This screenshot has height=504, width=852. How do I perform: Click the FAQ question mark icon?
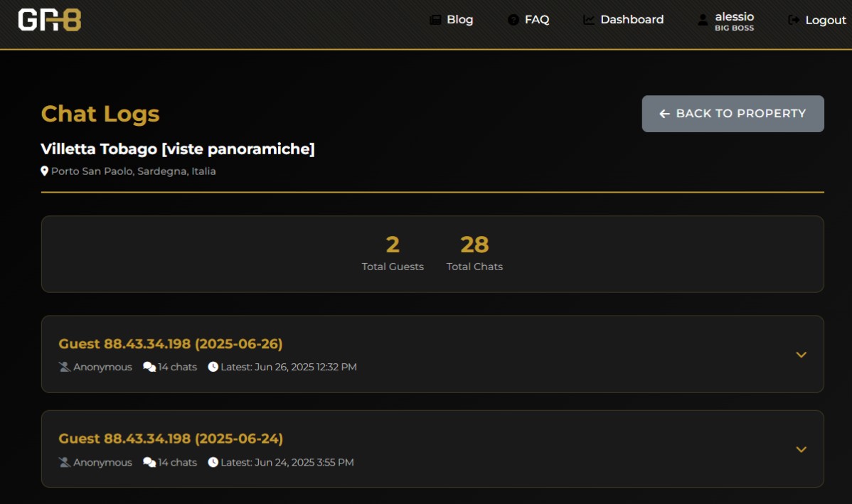pos(513,20)
